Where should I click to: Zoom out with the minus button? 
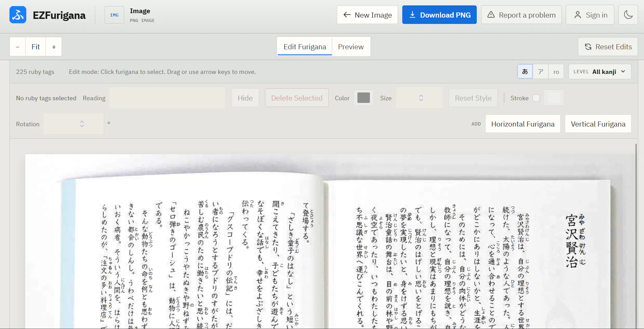18,47
